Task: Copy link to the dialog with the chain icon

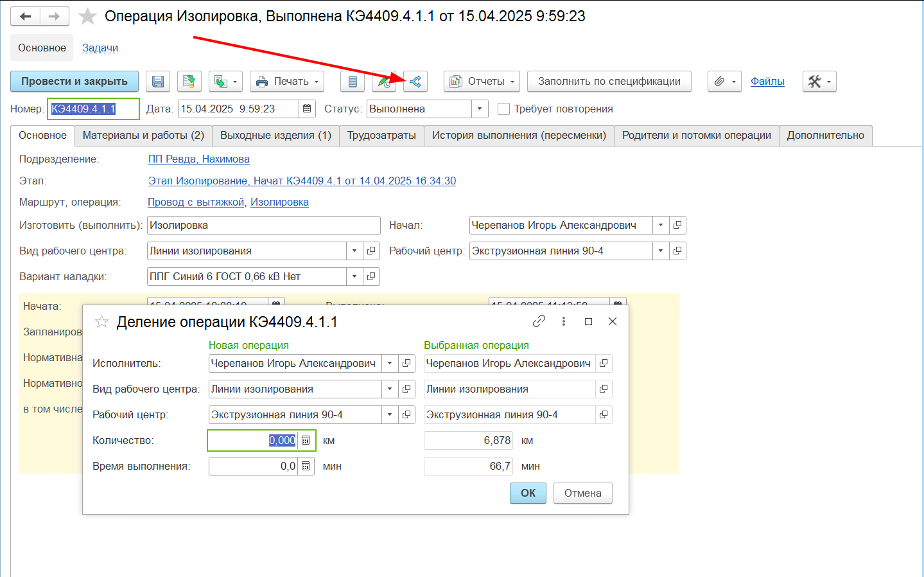Action: [539, 321]
